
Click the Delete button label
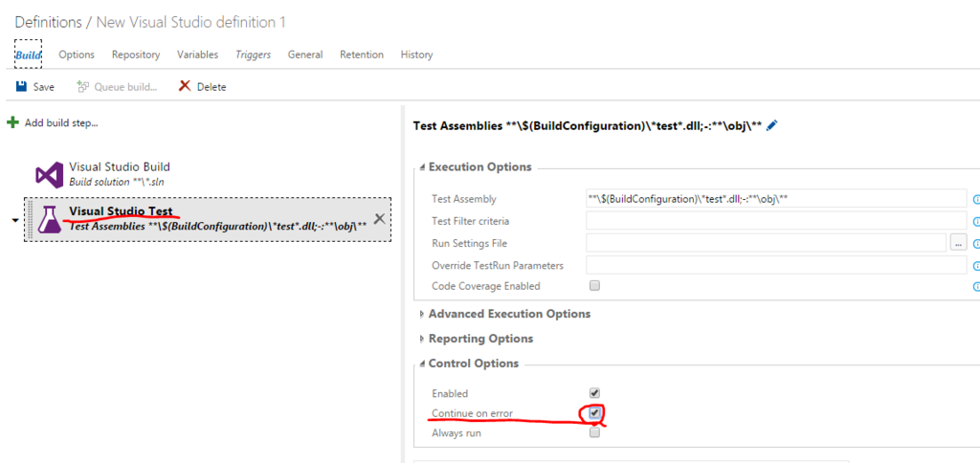212,87
